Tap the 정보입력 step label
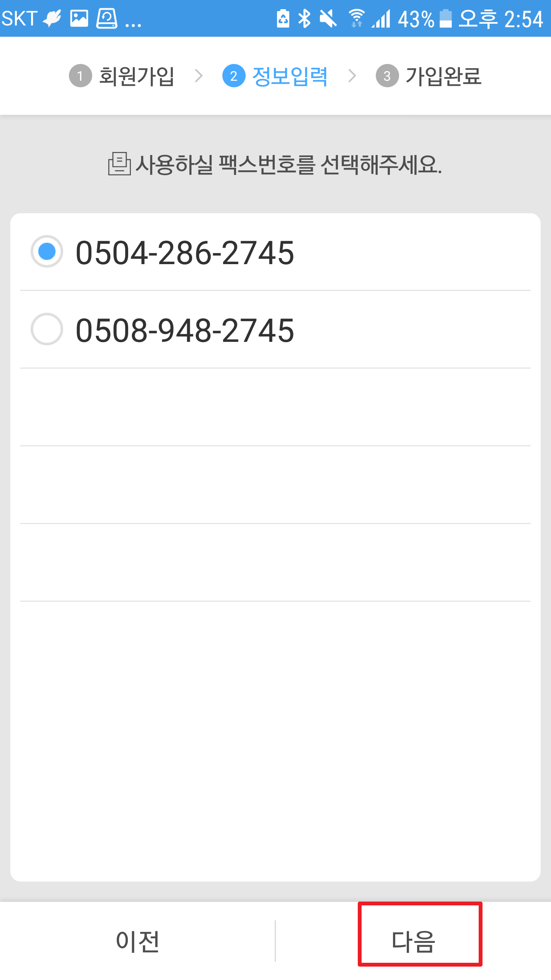 (290, 76)
